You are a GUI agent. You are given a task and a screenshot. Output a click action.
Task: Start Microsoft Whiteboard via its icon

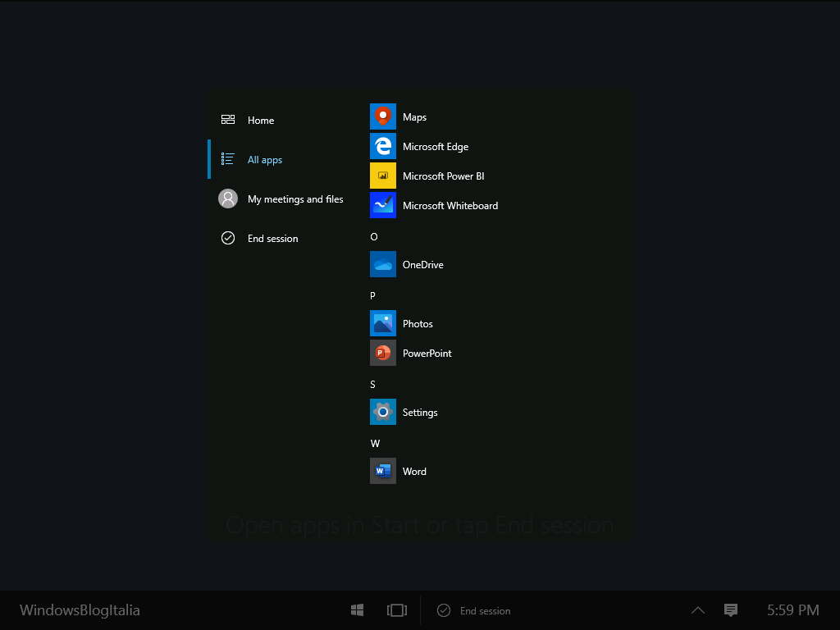pyautogui.click(x=382, y=205)
